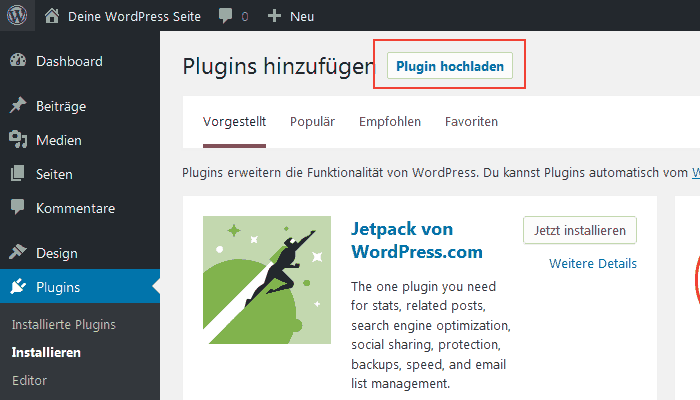Open comments bubble icon in admin bar
Image resolution: width=700 pixels, height=400 pixels.
[x=225, y=16]
